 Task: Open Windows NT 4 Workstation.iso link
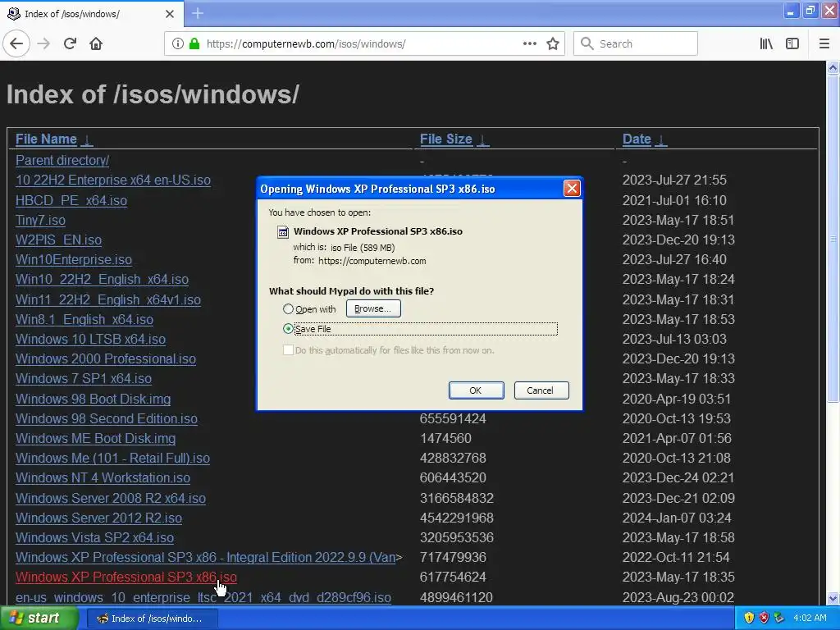103,478
